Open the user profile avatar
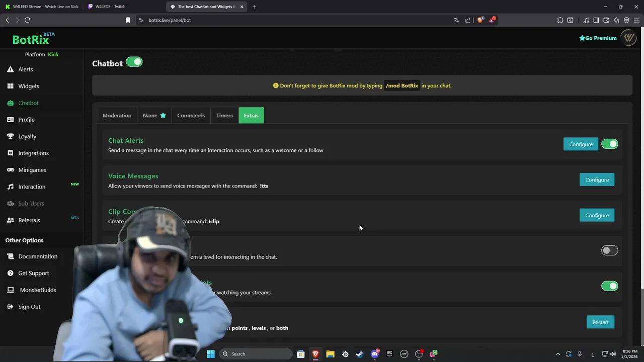 point(629,38)
